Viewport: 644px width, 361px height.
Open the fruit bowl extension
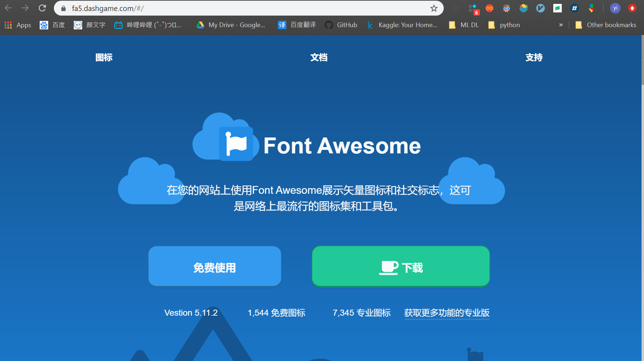[x=523, y=8]
